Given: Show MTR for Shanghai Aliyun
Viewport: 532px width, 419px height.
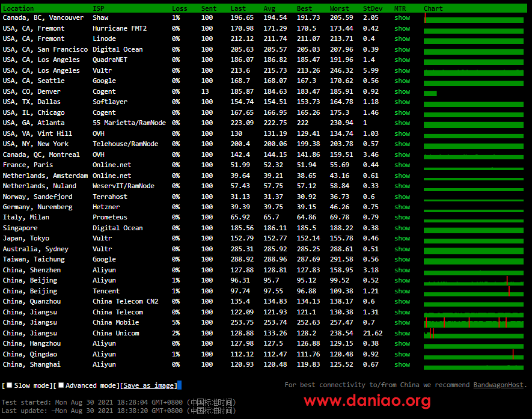Looking at the screenshot, I should 402,364.
